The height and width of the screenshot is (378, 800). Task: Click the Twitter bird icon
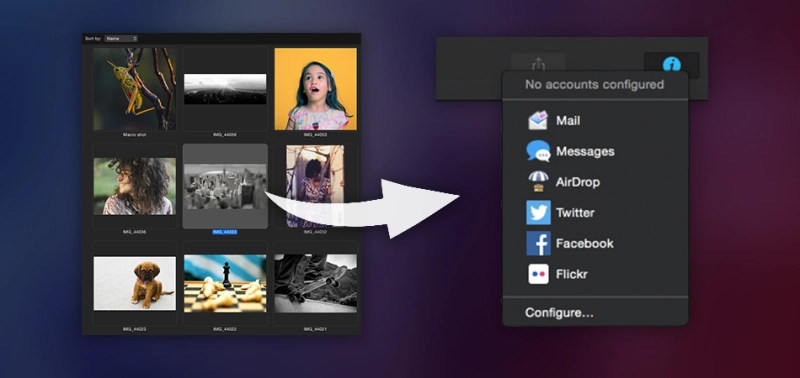coord(538,212)
